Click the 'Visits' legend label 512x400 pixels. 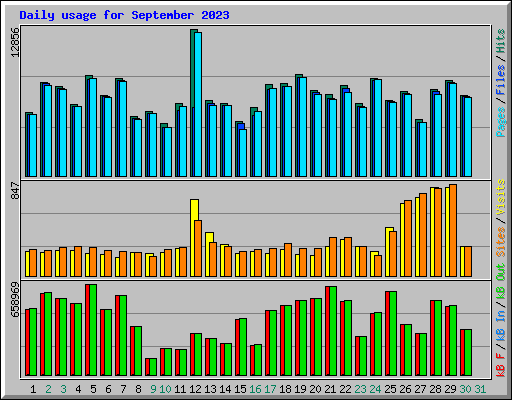[x=501, y=197]
